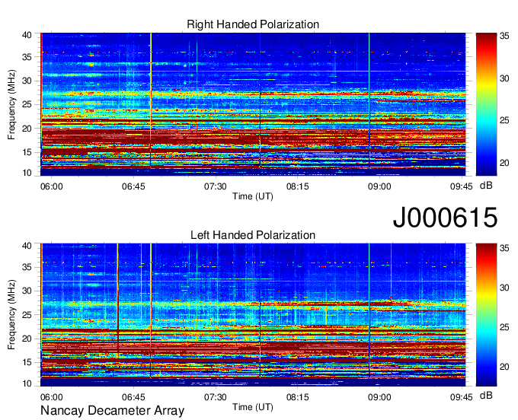Click the "06:00" tick under the top plot
Viewport: 518px width, 420px height.
(x=52, y=186)
